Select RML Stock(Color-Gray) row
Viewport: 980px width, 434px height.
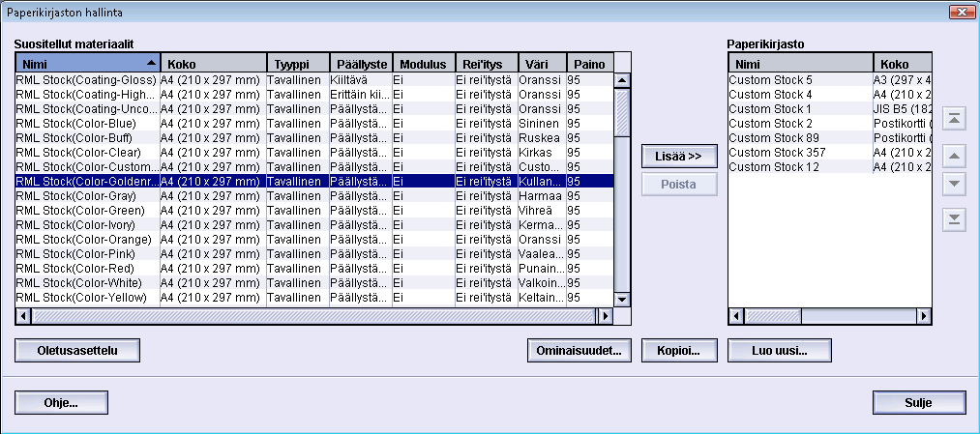coord(314,195)
